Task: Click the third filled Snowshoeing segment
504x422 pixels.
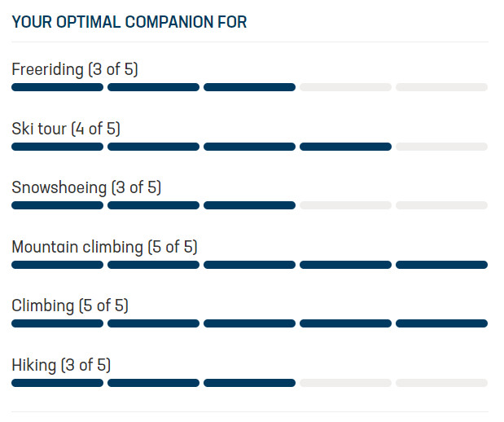Action: click(249, 205)
